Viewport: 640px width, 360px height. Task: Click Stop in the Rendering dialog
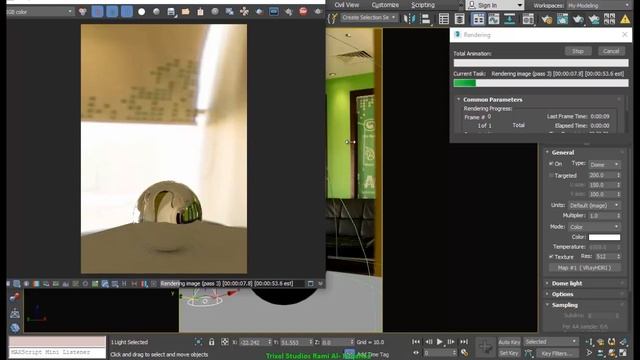(578, 51)
